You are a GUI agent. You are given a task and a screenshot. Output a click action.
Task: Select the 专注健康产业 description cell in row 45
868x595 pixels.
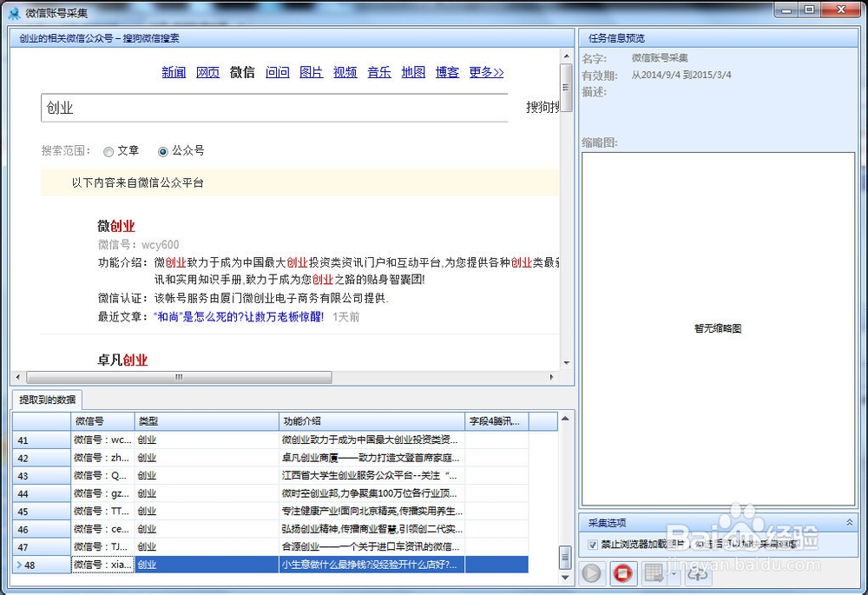[372, 512]
